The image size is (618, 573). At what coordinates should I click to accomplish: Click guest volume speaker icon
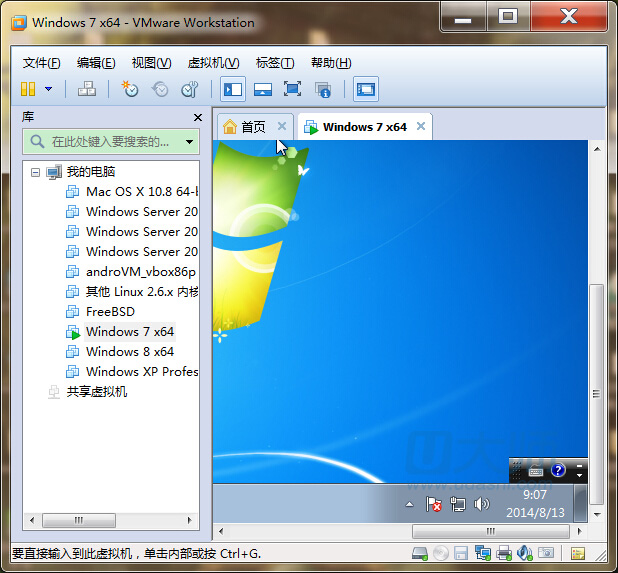(x=481, y=504)
